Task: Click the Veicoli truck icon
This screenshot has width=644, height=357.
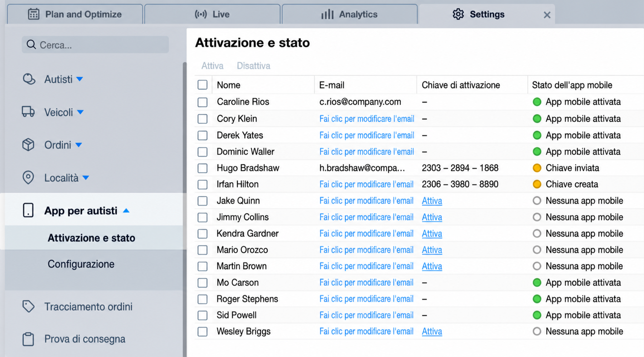Action: 28,112
